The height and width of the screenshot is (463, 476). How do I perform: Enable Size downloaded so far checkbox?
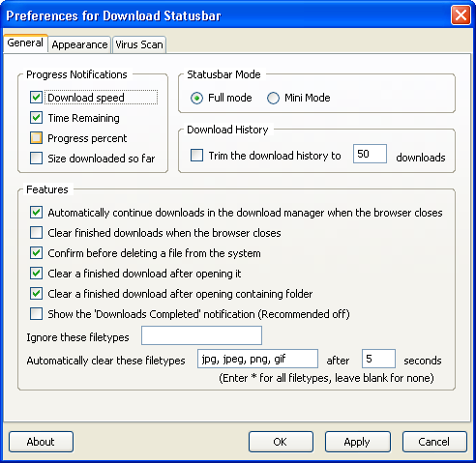36,159
